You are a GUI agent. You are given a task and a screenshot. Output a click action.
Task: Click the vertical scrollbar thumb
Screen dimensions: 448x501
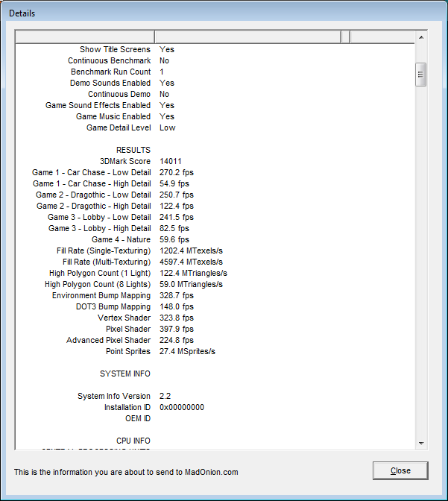point(421,75)
